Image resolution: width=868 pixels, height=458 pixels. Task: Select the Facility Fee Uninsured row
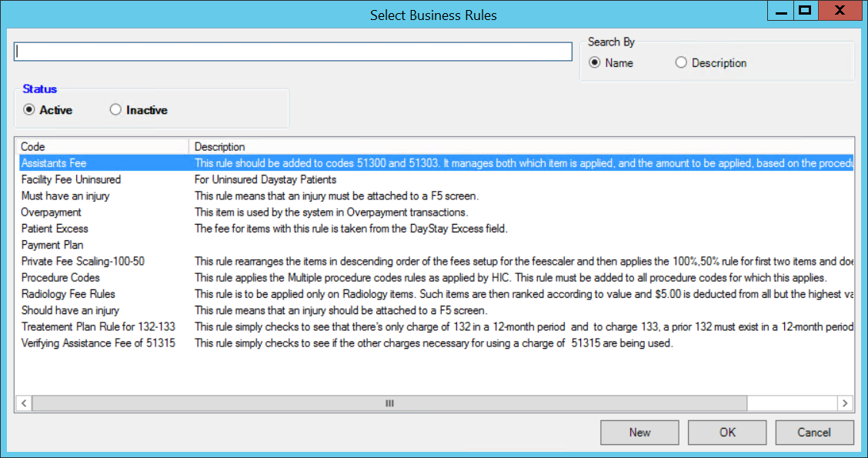pos(436,179)
